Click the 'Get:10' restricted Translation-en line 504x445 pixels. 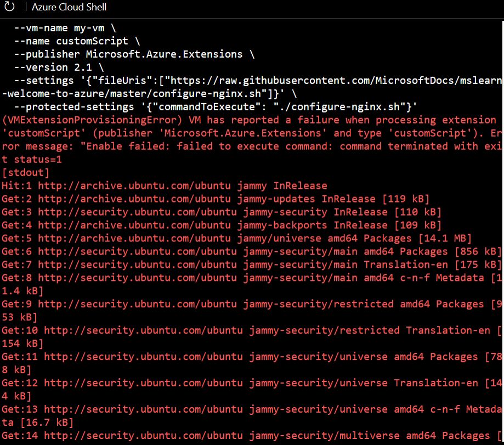pos(252,330)
